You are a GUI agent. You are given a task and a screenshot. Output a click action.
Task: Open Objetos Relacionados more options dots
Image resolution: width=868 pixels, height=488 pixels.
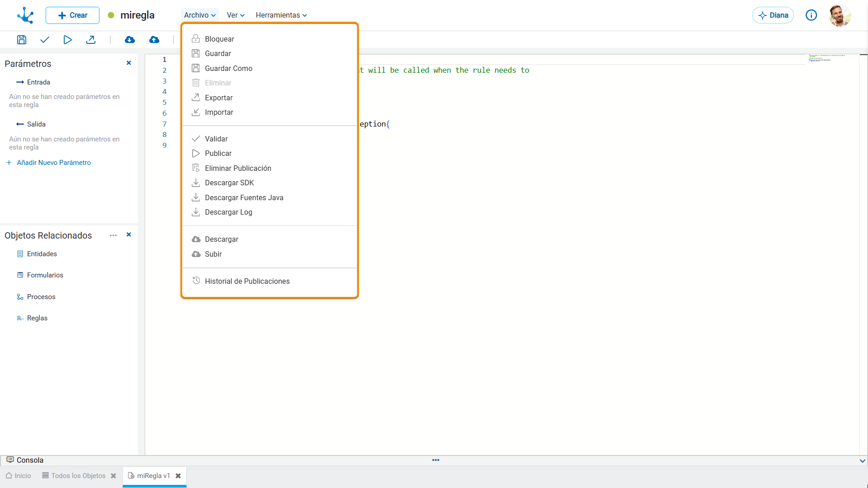click(x=113, y=235)
